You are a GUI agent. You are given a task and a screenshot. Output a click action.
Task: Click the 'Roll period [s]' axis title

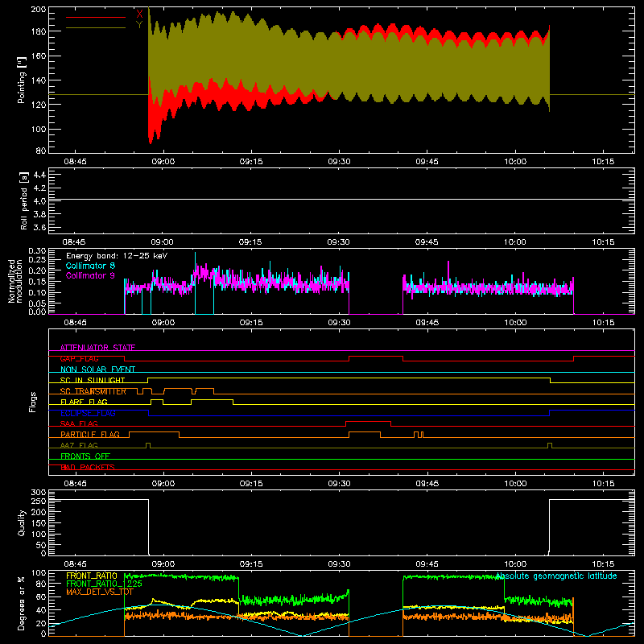[x=24, y=200]
